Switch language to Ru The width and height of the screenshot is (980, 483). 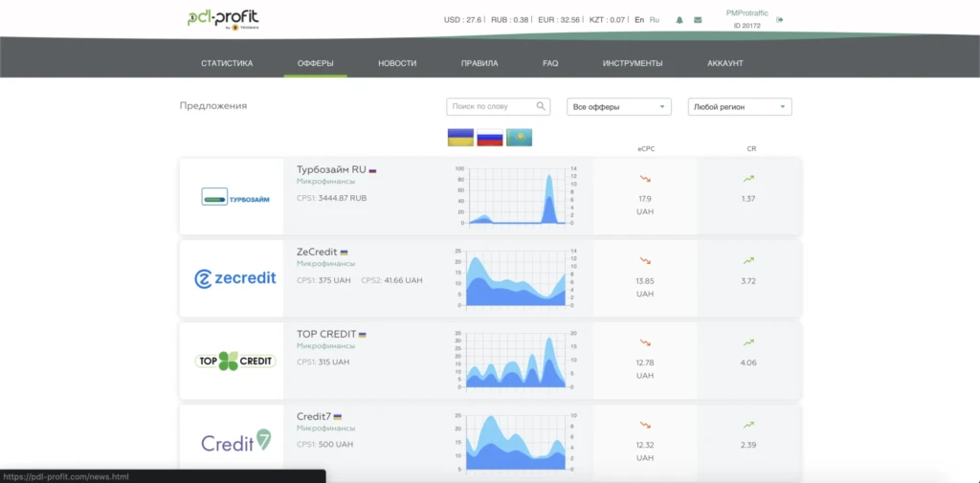pyautogui.click(x=655, y=20)
